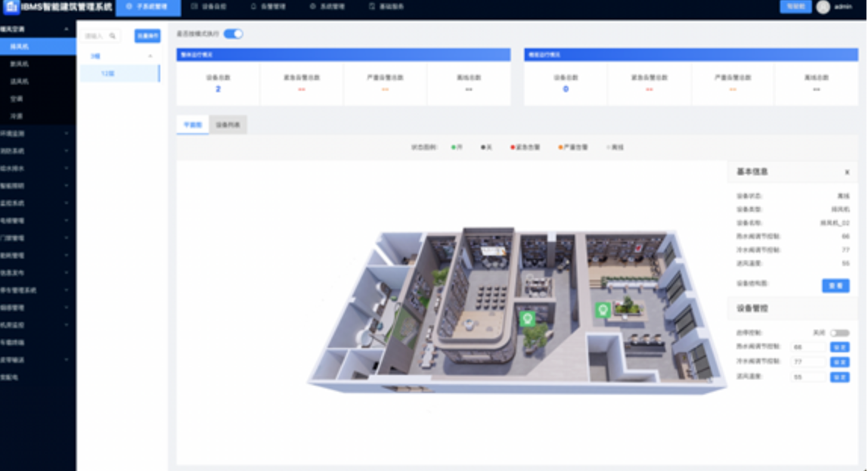868x471 pixels.
Task: Click the 送风温度 input field showing 55
Action: tap(808, 376)
